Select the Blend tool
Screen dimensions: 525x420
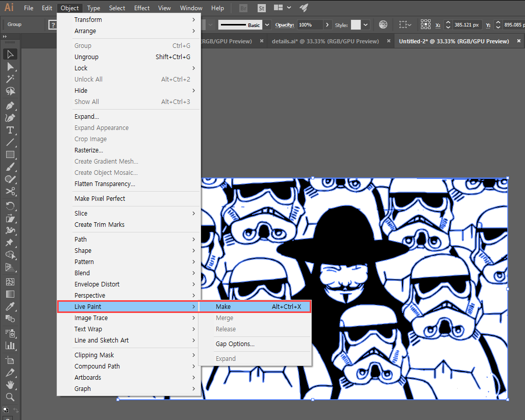click(x=10, y=319)
